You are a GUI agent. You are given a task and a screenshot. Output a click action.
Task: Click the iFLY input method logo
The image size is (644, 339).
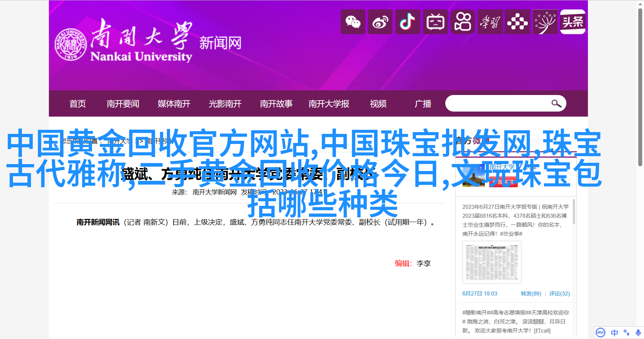pyautogui.click(x=601, y=333)
